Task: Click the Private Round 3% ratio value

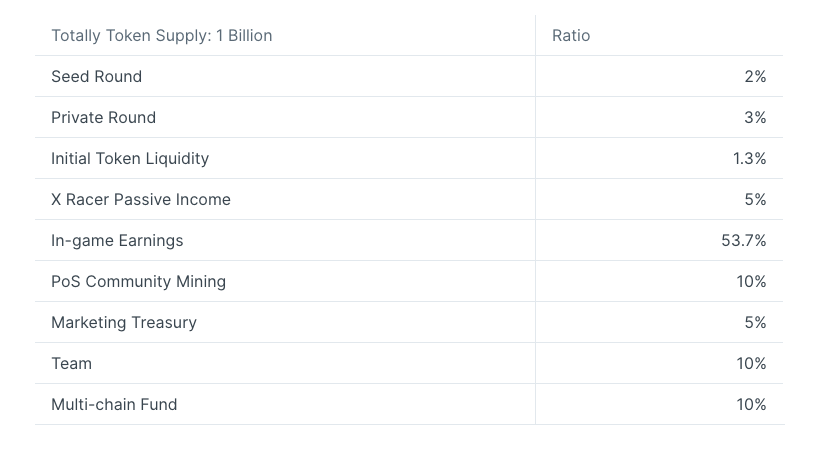Action: click(x=755, y=118)
